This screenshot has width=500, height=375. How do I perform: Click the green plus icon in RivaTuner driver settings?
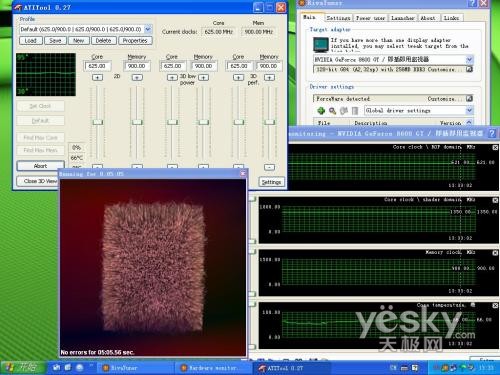(321, 111)
